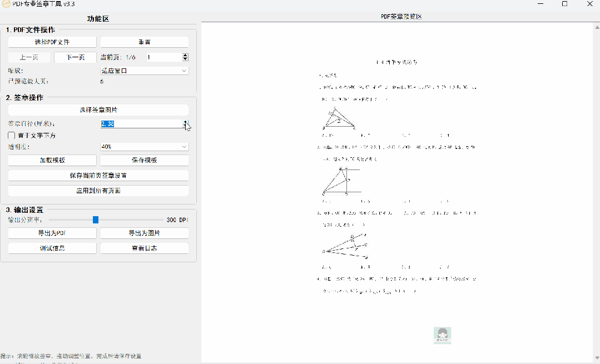Open the 透明度 transparency dropdown showing 40%
This screenshot has width=600, height=364.
144,146
